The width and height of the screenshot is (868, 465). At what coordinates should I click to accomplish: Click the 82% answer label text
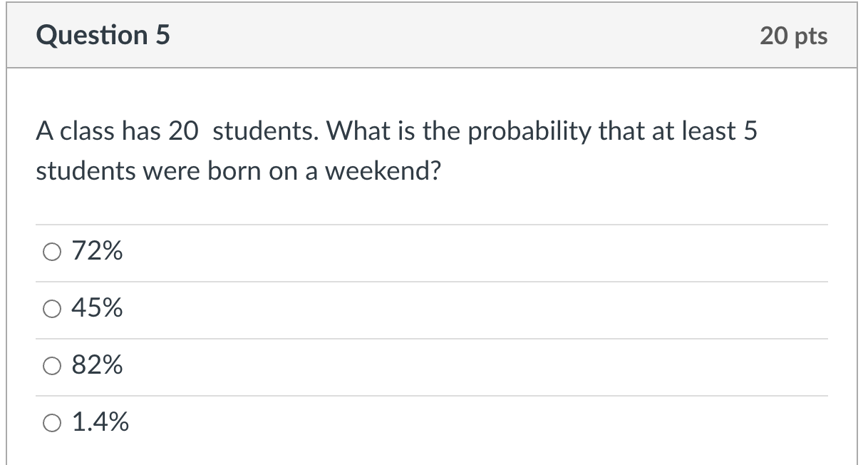(x=97, y=366)
